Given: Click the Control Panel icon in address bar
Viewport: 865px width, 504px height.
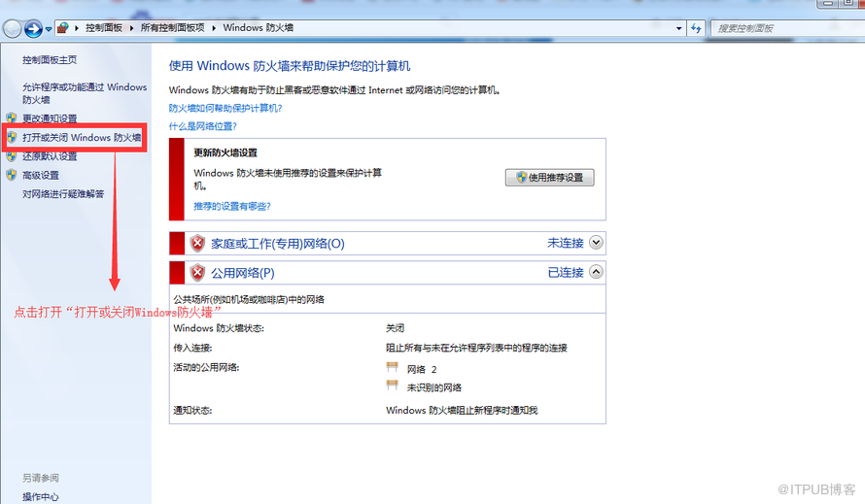Looking at the screenshot, I should (63, 27).
